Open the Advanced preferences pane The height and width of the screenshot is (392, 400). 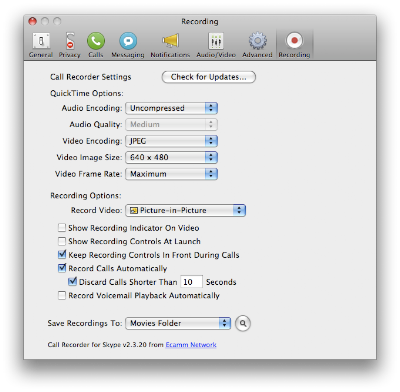(257, 45)
